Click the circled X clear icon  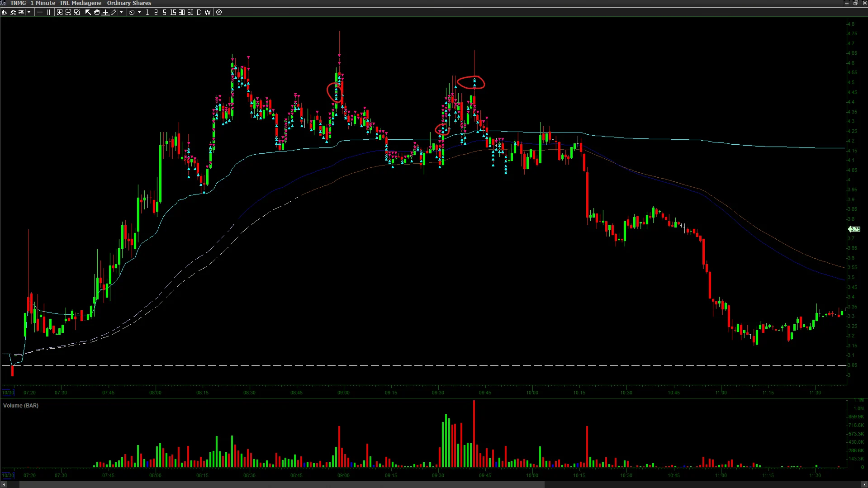pos(219,12)
